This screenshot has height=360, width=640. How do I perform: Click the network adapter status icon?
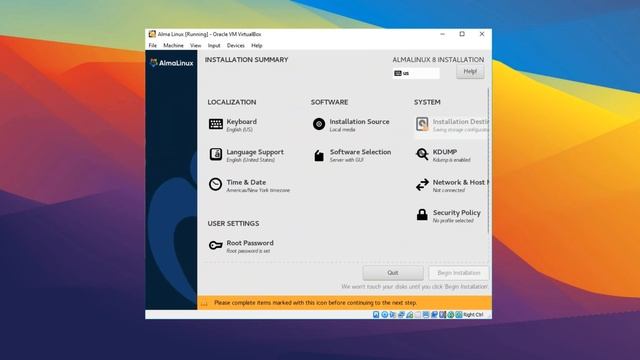point(401,315)
